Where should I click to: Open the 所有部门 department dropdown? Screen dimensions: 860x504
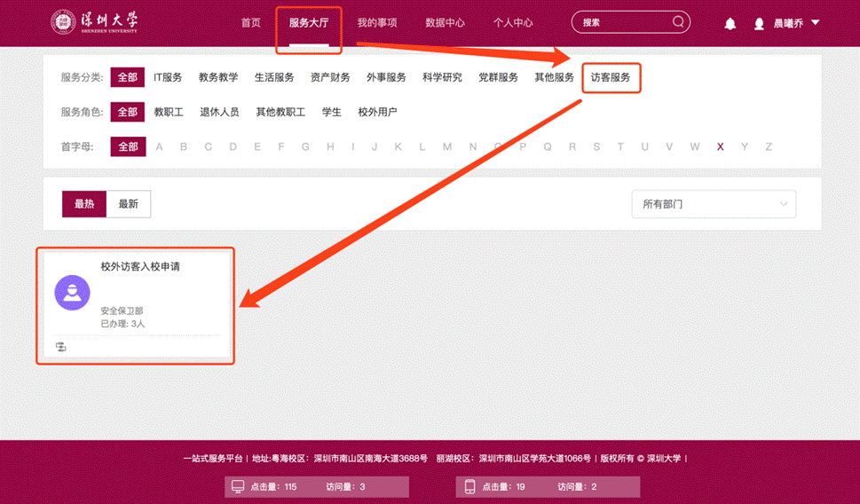714,204
